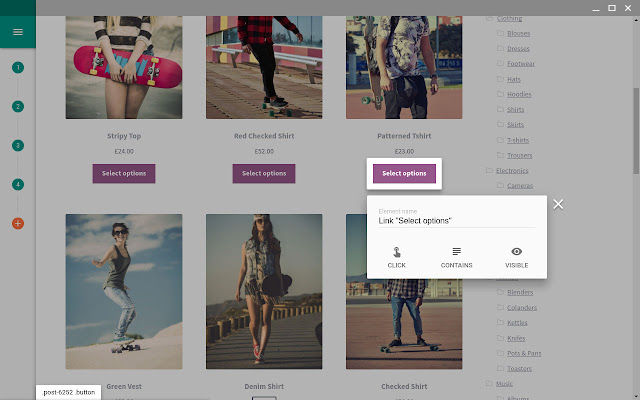Click the Stripy Top product title
This screenshot has height=400, width=640.
click(x=124, y=136)
